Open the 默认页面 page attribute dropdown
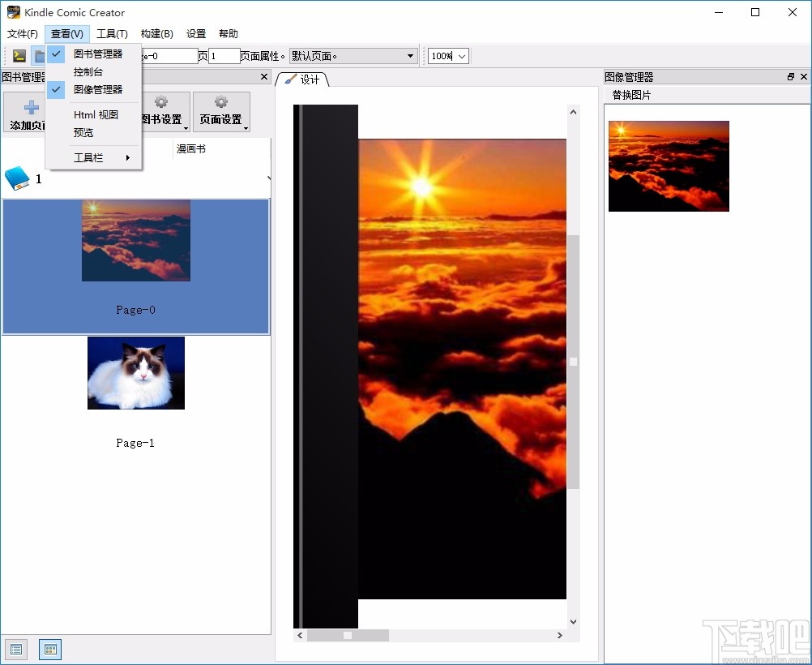812x665 pixels. click(x=353, y=56)
